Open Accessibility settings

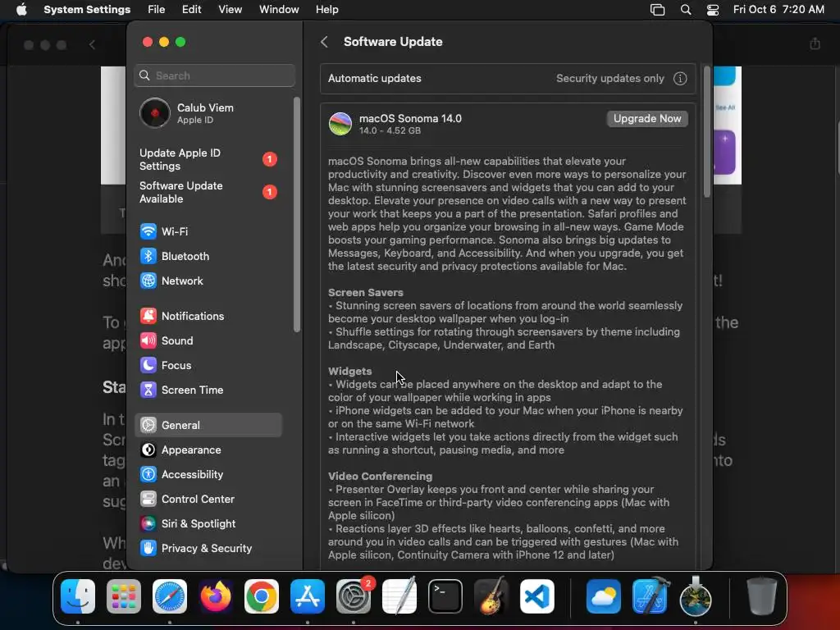pyautogui.click(x=208, y=475)
